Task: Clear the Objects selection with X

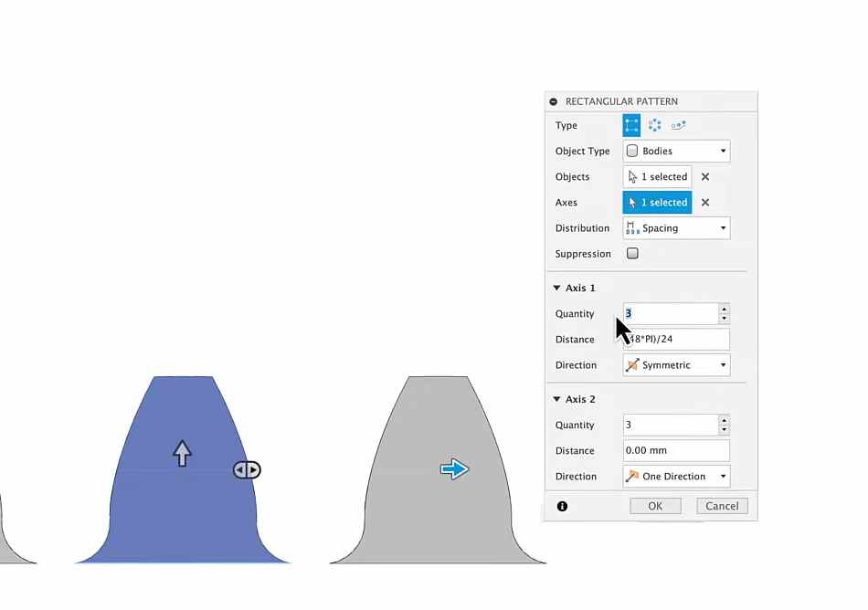Action: click(x=705, y=177)
